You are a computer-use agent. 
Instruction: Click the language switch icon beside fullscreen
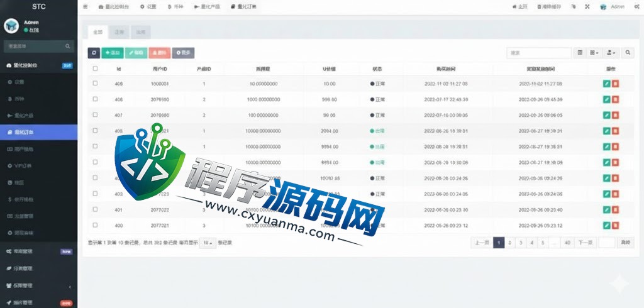[x=574, y=6]
